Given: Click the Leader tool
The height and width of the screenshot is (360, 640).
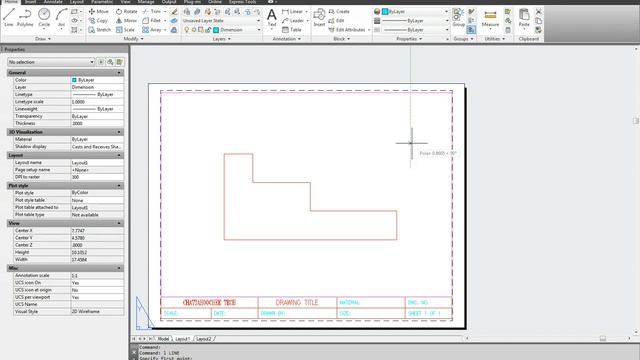Looking at the screenshot, I should coord(293,20).
